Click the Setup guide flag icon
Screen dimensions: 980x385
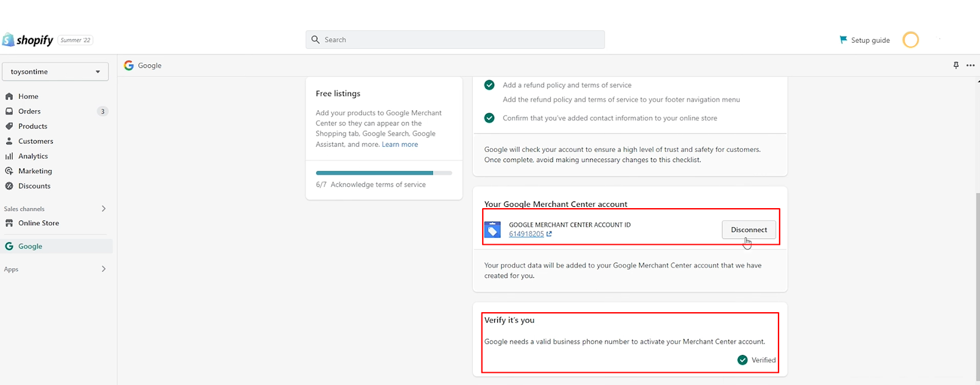point(843,40)
